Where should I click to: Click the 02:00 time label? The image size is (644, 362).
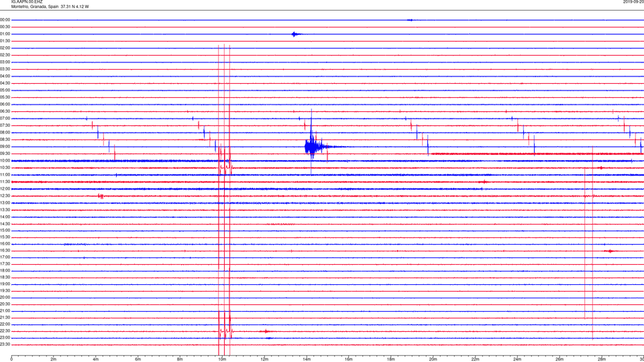click(x=5, y=48)
